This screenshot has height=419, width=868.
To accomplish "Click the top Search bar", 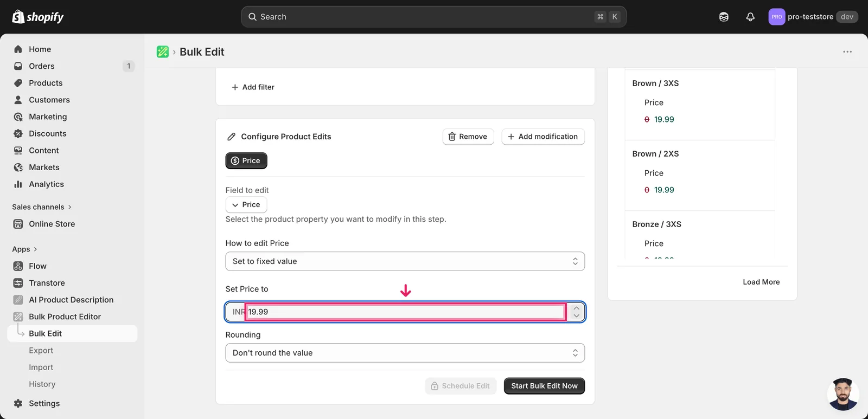I will pyautogui.click(x=434, y=17).
